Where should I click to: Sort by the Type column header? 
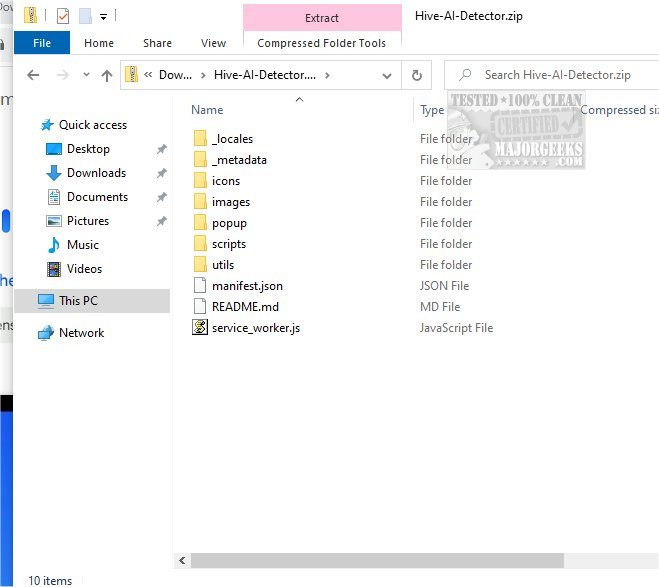(432, 110)
